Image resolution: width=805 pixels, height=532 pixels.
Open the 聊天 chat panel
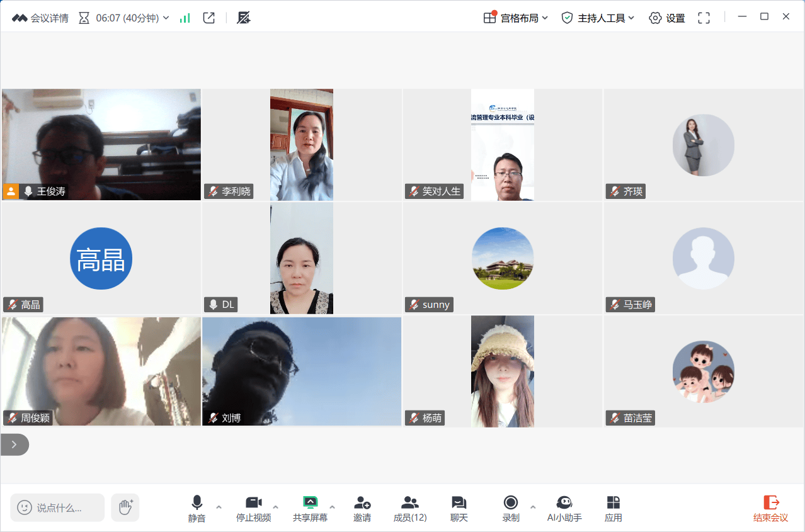point(459,509)
